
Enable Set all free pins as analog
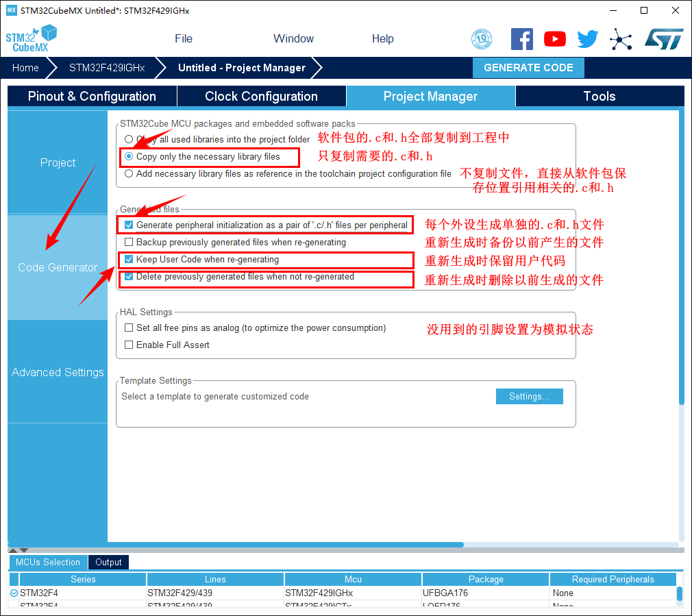(x=129, y=328)
